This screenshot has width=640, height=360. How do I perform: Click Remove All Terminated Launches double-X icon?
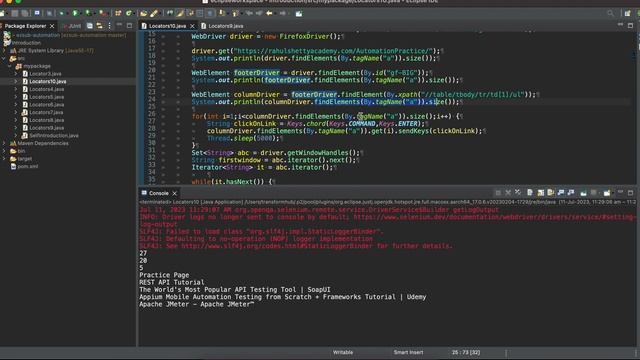(x=518, y=193)
